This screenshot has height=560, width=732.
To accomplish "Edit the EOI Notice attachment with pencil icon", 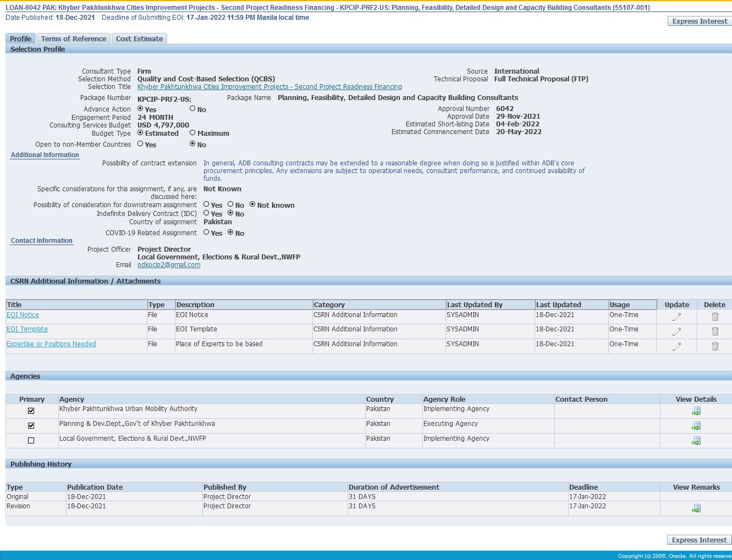I will 676,317.
